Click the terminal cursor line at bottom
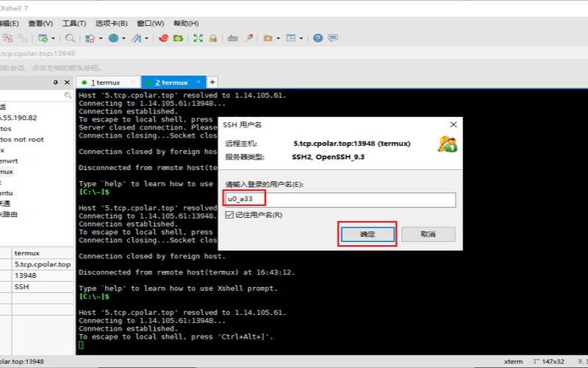 pyautogui.click(x=82, y=345)
